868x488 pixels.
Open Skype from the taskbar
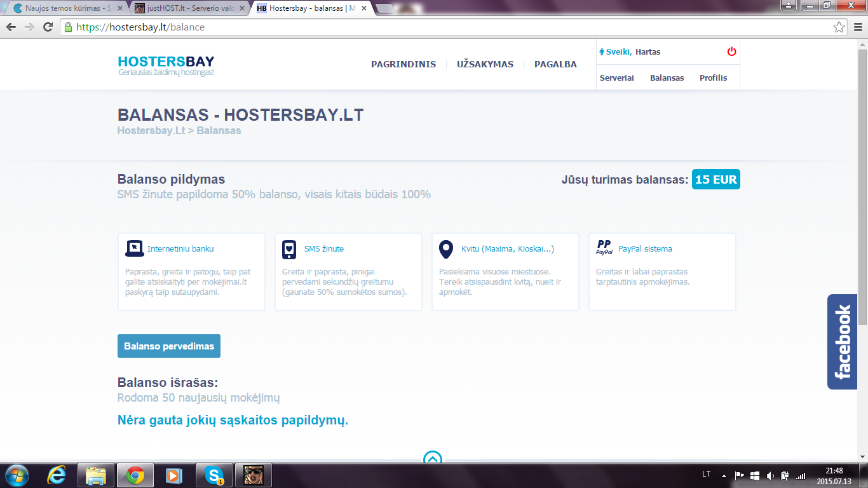[214, 475]
